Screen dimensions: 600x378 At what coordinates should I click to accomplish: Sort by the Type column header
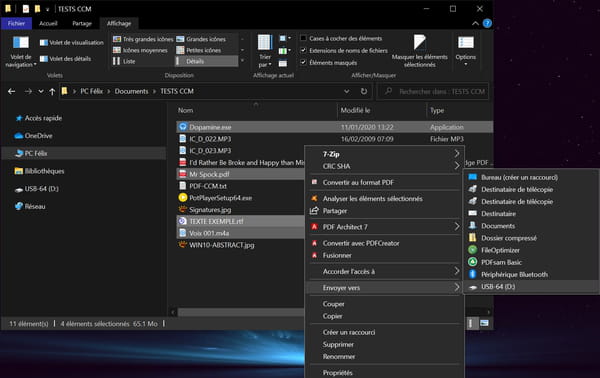pos(437,110)
